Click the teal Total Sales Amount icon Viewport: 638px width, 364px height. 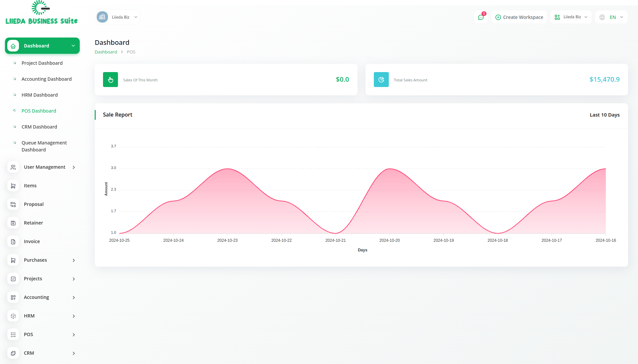(x=381, y=80)
